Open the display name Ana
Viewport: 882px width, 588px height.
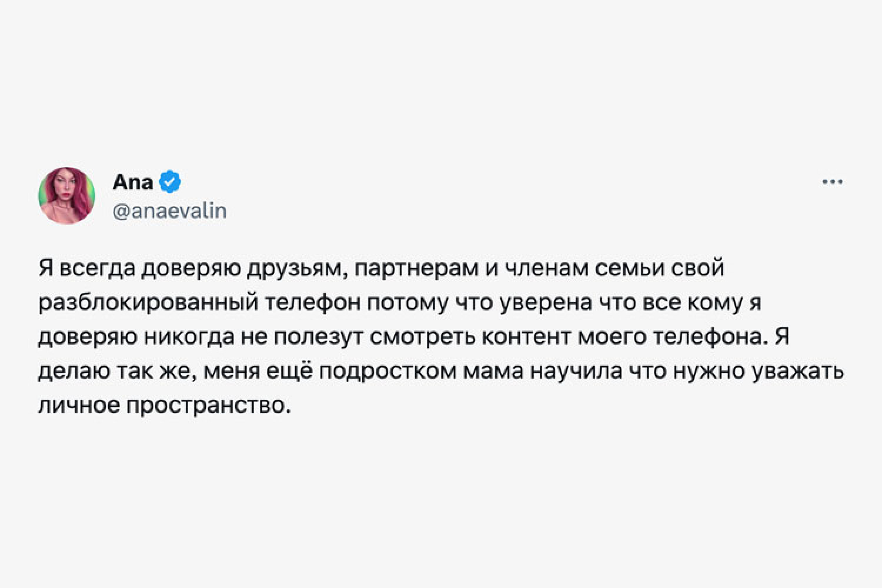132,182
